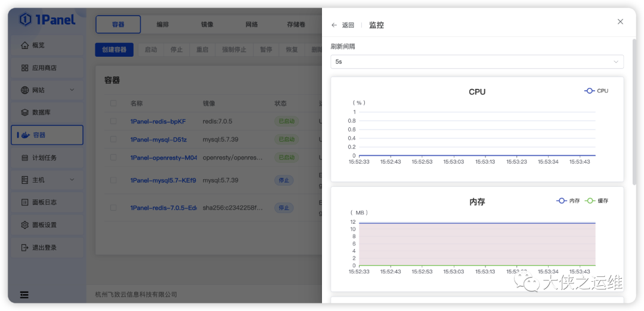Image resolution: width=644 pixels, height=311 pixels.
Task: Click the log icon beside 面板日志
Action: (24, 202)
